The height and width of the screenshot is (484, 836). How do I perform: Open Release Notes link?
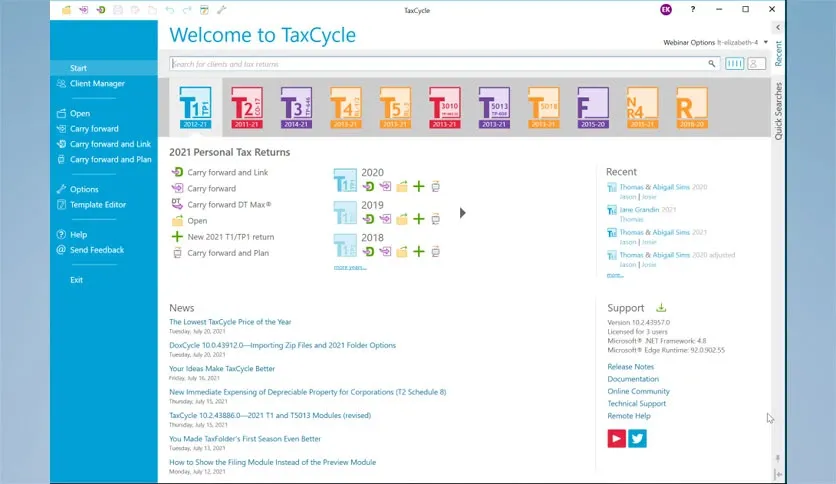(x=630, y=367)
